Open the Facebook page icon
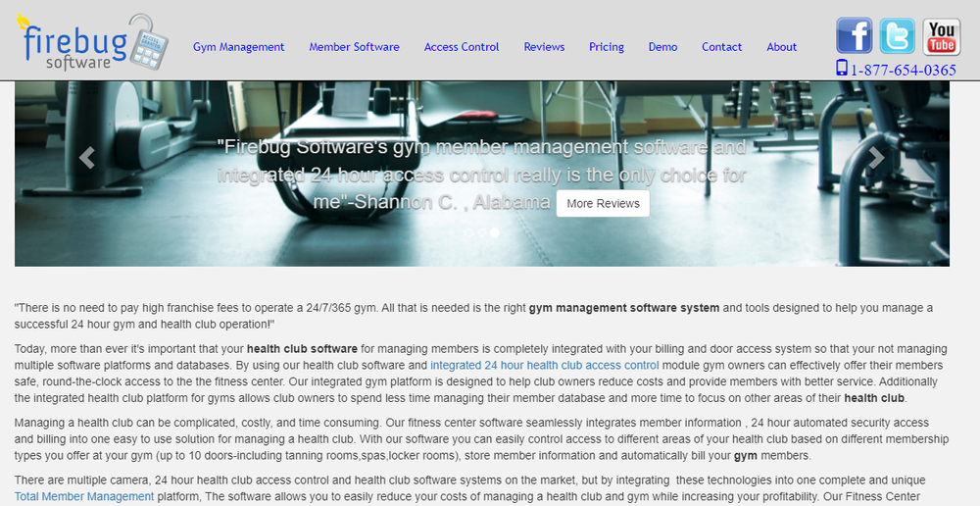Image resolution: width=980 pixels, height=506 pixels. tap(854, 35)
